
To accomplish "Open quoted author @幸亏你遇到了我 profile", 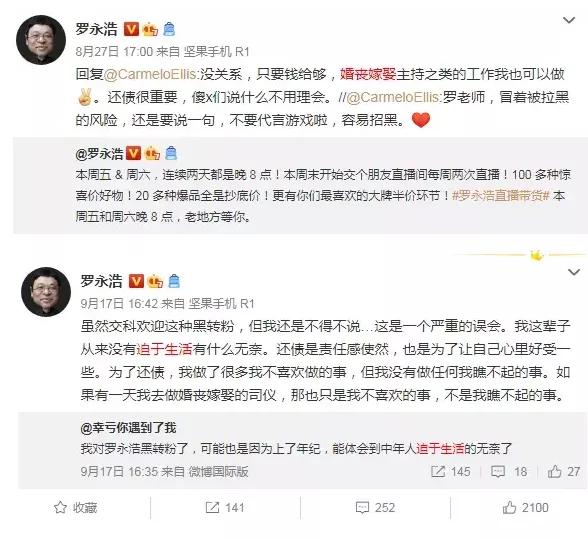I will click(128, 428).
